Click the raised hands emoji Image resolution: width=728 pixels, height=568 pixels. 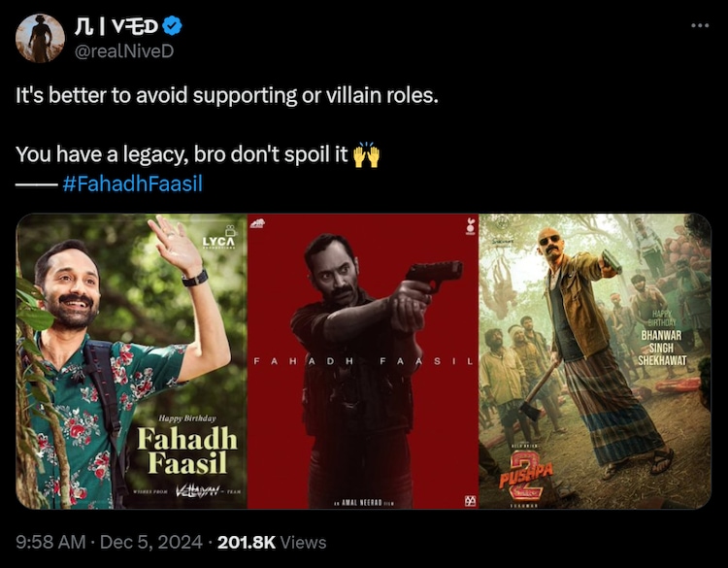click(366, 154)
